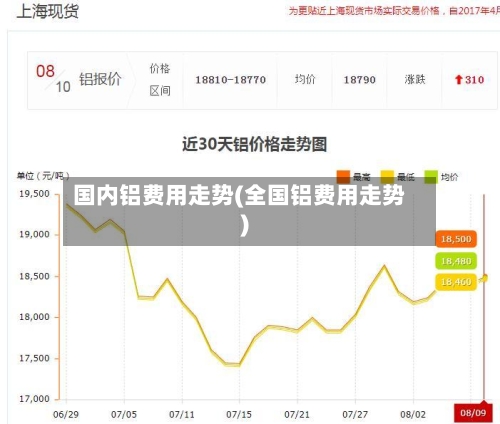Screen dimensions: 500x424
Task: Click the 近30天铝价格走势图 chart title
Action: point(254,144)
